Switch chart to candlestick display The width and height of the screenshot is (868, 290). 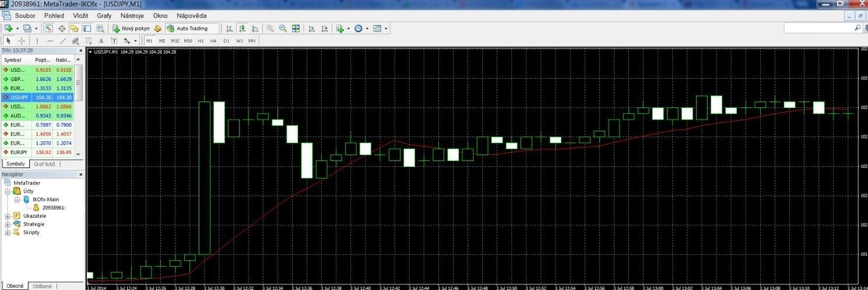(243, 28)
